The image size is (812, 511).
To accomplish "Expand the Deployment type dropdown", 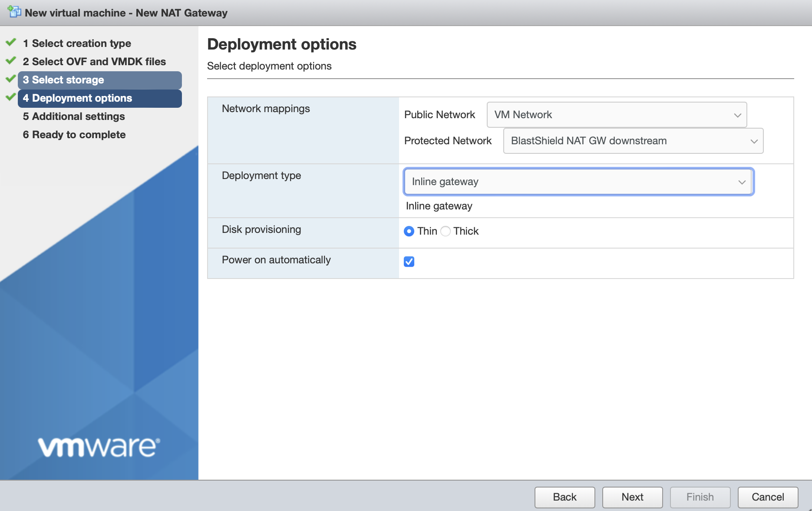I will [x=741, y=182].
